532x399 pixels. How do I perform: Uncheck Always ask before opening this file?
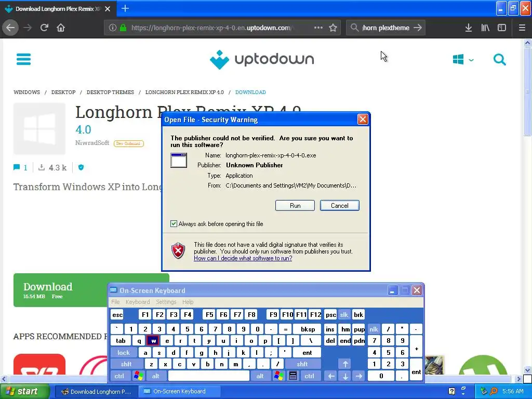(x=174, y=223)
